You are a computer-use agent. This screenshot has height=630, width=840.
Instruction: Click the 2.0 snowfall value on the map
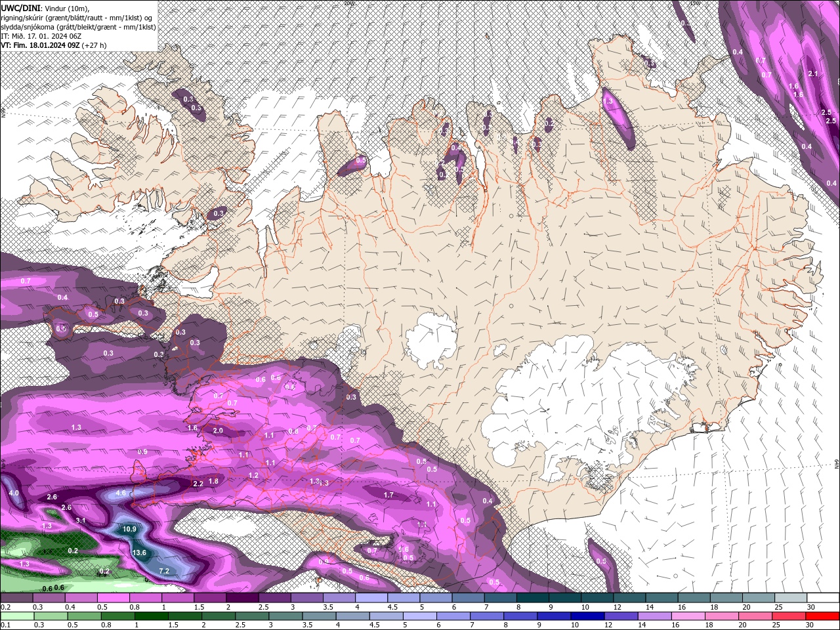coord(218,430)
